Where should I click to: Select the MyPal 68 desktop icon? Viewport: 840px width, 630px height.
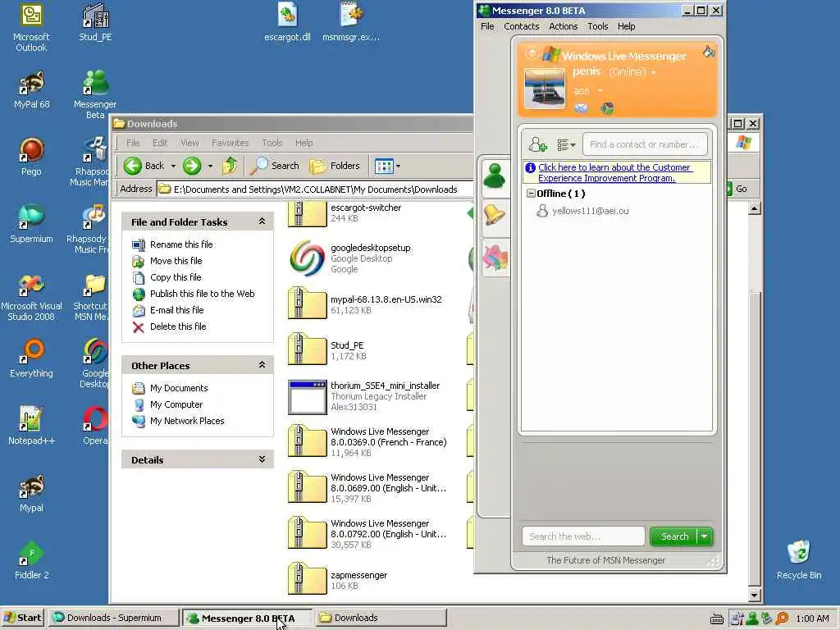(31, 90)
